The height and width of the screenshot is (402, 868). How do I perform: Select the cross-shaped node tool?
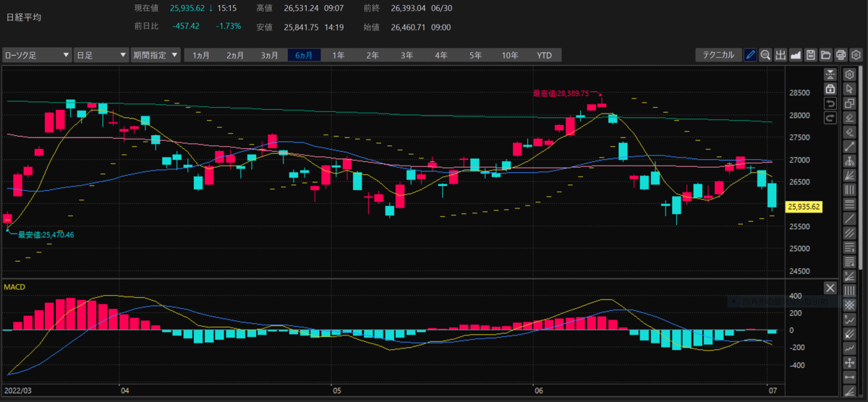[850, 363]
